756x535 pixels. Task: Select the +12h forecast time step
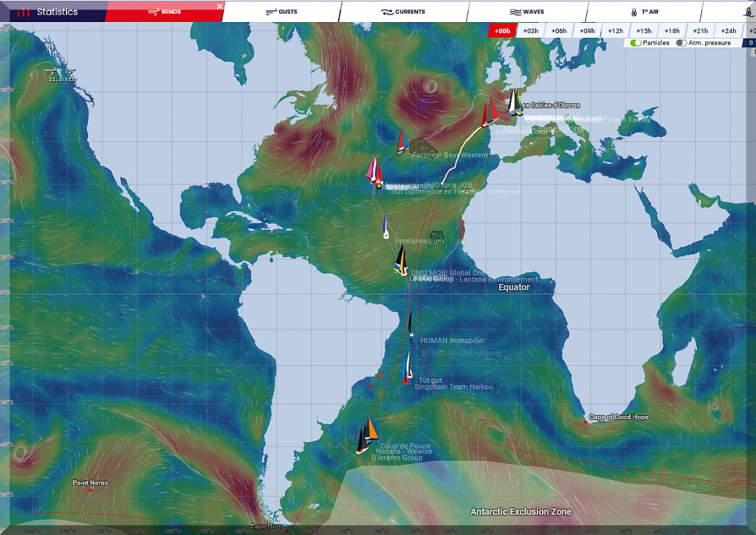616,31
